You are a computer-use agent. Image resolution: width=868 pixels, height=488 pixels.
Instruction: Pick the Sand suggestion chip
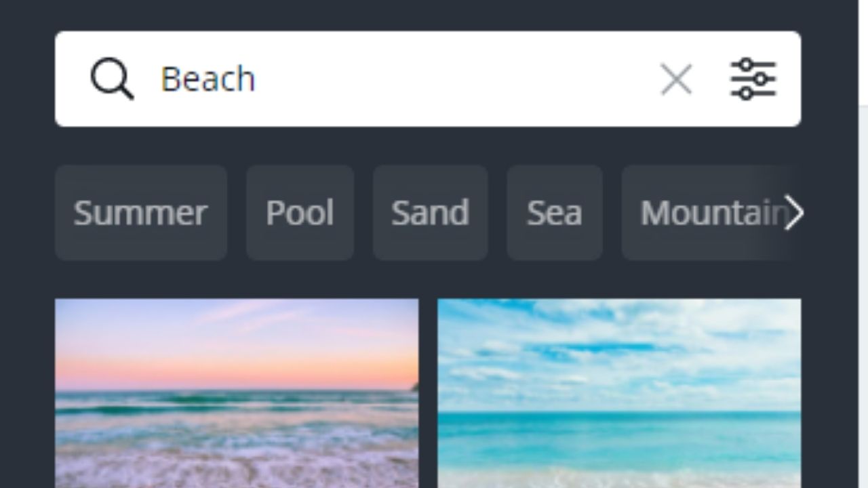click(430, 213)
